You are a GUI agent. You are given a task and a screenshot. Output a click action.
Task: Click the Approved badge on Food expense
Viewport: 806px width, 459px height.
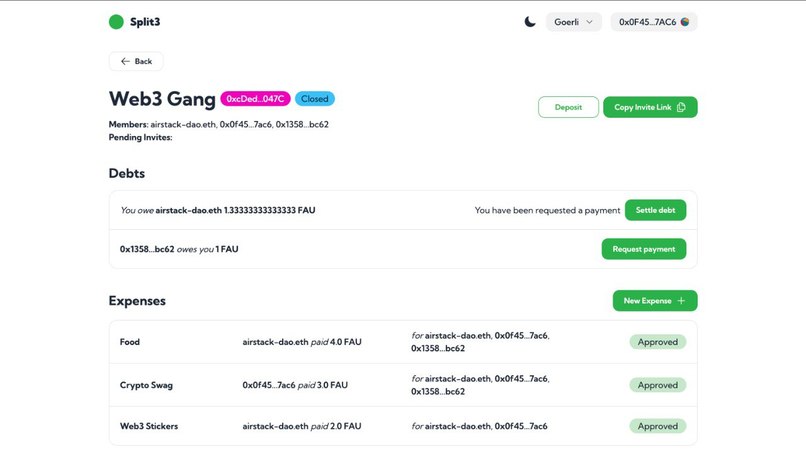pos(657,342)
